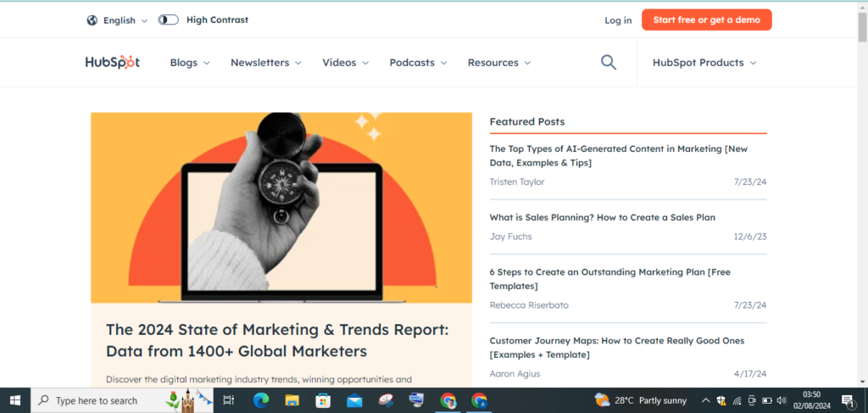Image resolution: width=868 pixels, height=413 pixels.
Task: Toggle the High Contrast switch
Action: pyautogui.click(x=169, y=20)
